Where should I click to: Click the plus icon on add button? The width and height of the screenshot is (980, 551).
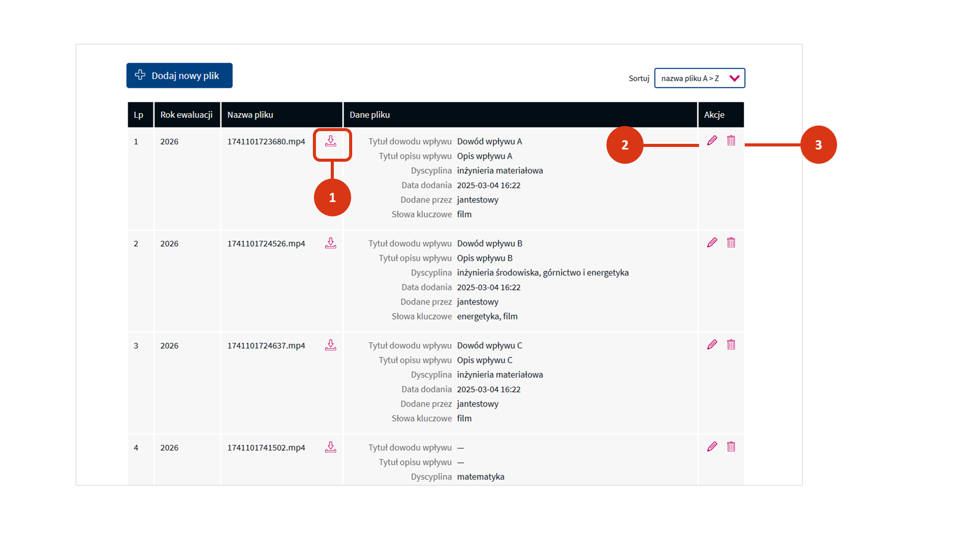tap(140, 75)
